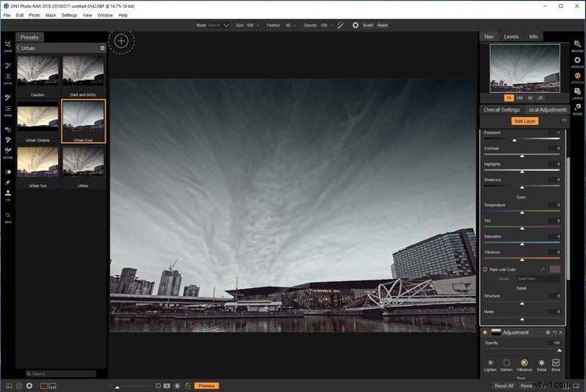Toggle soft proofing icon
Screen dimensions: 586x392
pos(188,386)
